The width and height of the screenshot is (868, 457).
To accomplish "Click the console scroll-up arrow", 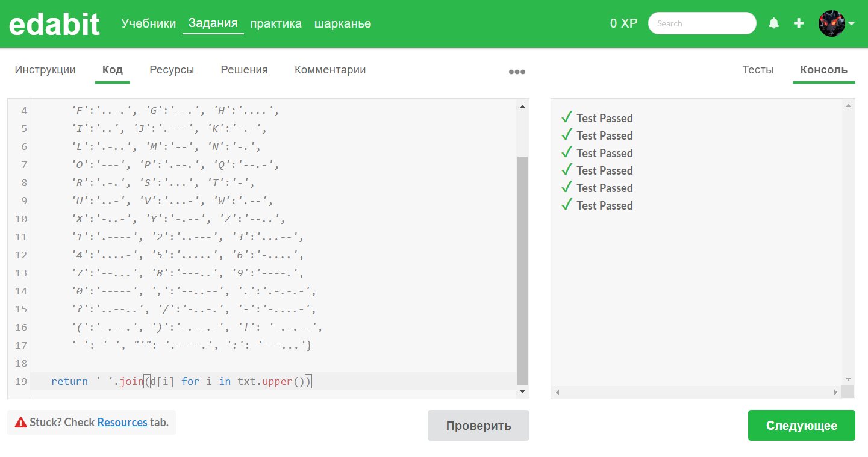I will tap(848, 106).
